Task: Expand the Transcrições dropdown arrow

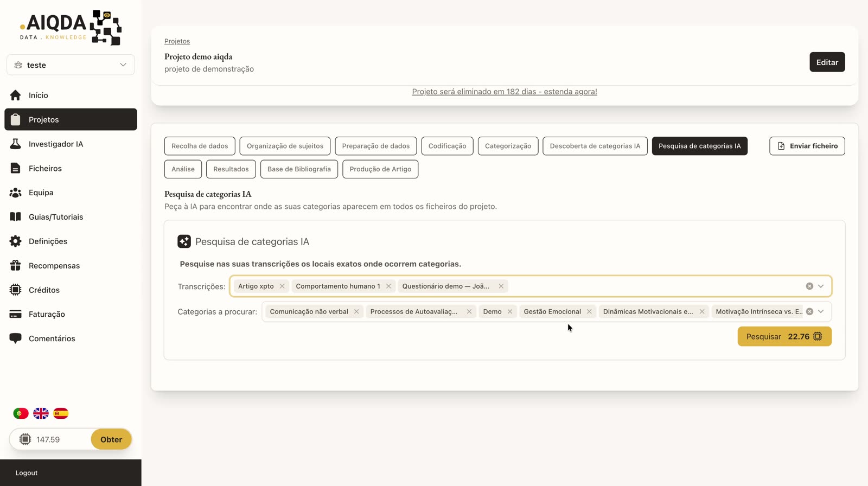Action: 821,286
